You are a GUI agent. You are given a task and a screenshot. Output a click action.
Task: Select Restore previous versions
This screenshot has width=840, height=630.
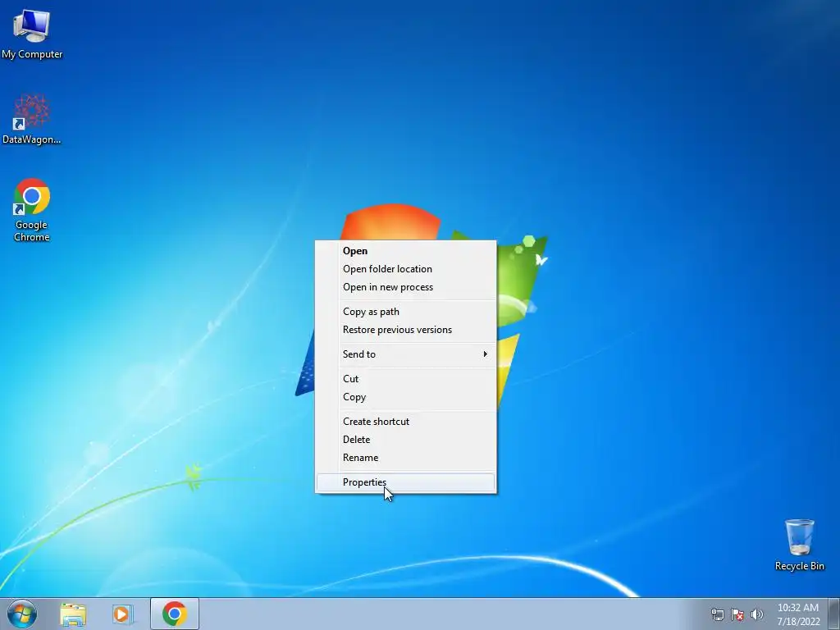(405, 330)
